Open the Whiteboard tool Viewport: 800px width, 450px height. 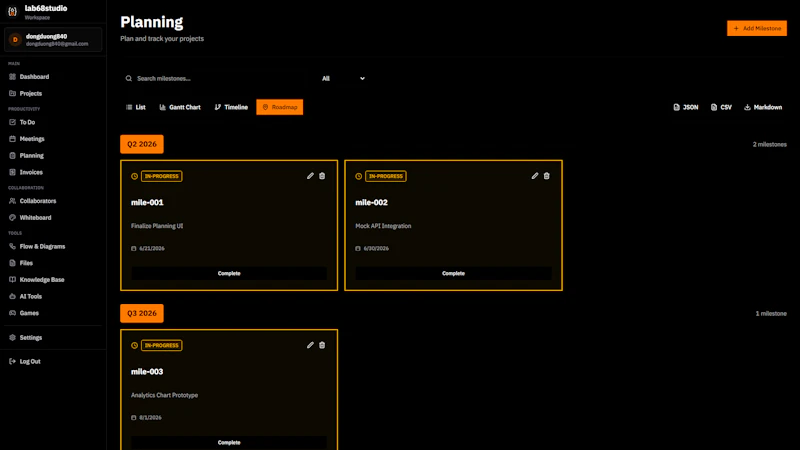[53, 218]
